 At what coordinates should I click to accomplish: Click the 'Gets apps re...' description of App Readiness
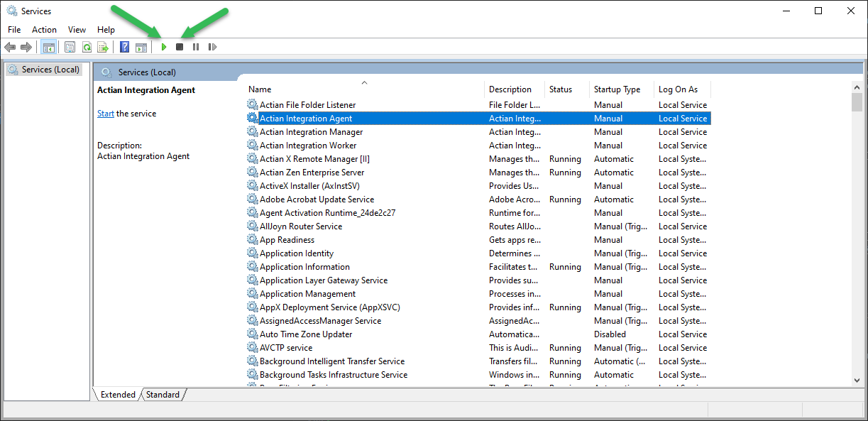click(515, 240)
